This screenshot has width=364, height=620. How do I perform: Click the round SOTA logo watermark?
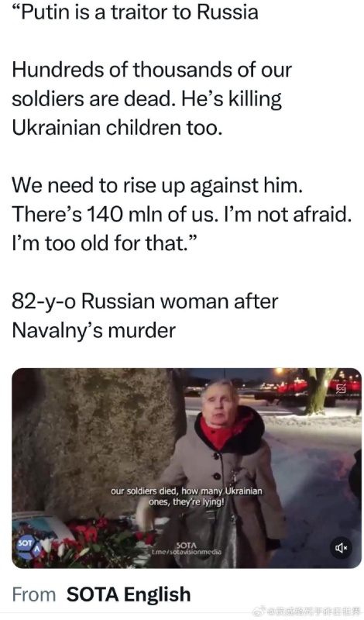coord(27,547)
